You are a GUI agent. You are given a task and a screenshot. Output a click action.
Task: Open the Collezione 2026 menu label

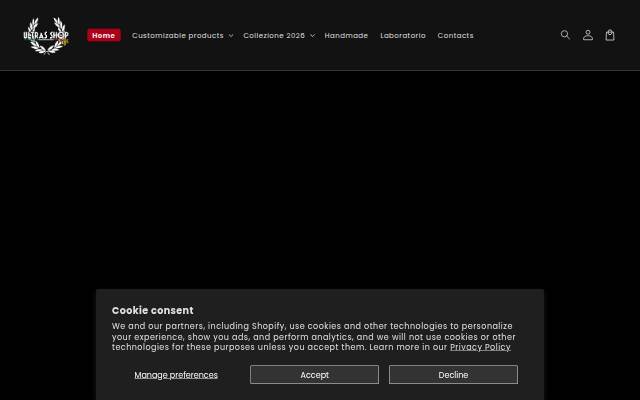click(274, 36)
